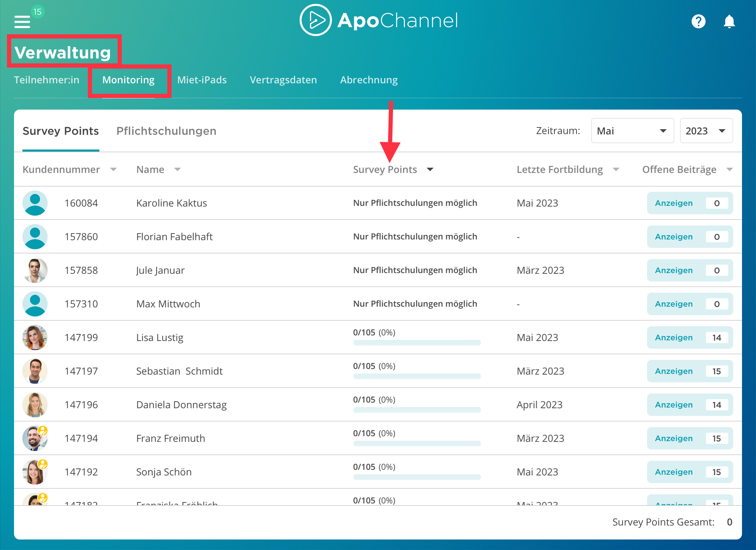Viewport: 756px width, 550px height.
Task: Open the hamburger menu
Action: (22, 22)
